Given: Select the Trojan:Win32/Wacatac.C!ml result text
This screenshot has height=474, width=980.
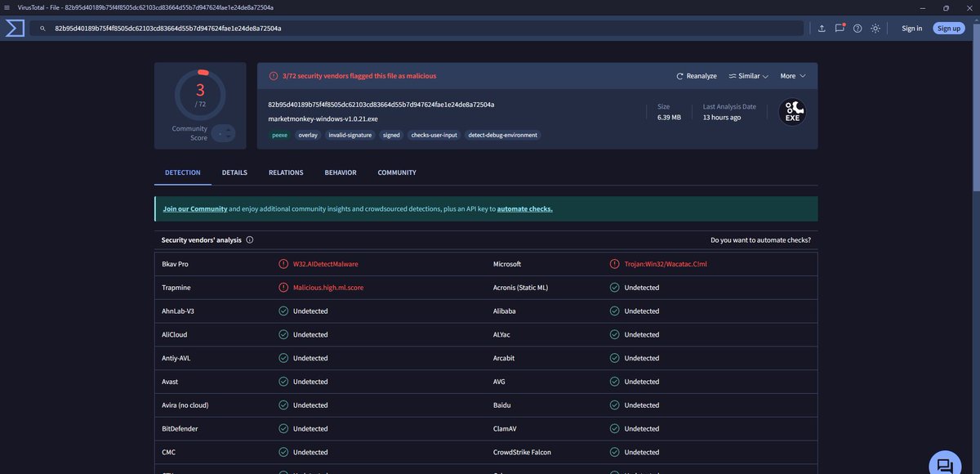Looking at the screenshot, I should coord(666,264).
